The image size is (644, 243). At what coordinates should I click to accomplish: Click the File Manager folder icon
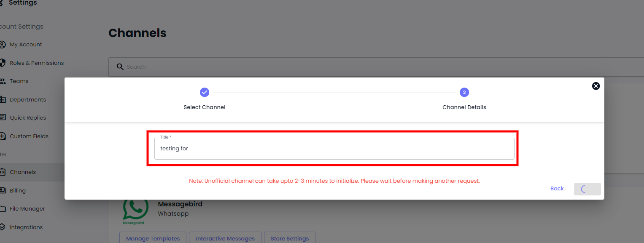coord(3,209)
